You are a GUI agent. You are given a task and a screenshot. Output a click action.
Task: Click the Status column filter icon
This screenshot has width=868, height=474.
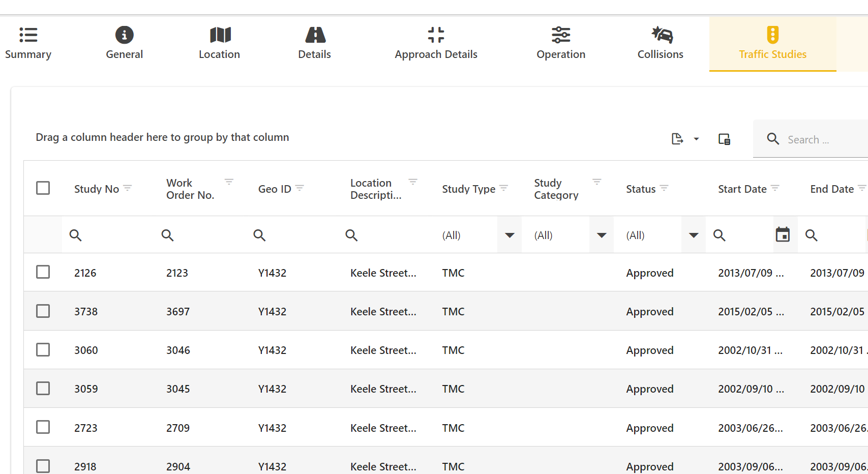tap(664, 188)
